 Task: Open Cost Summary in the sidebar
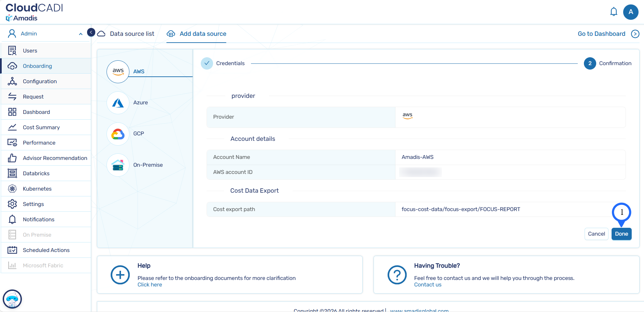tap(41, 127)
